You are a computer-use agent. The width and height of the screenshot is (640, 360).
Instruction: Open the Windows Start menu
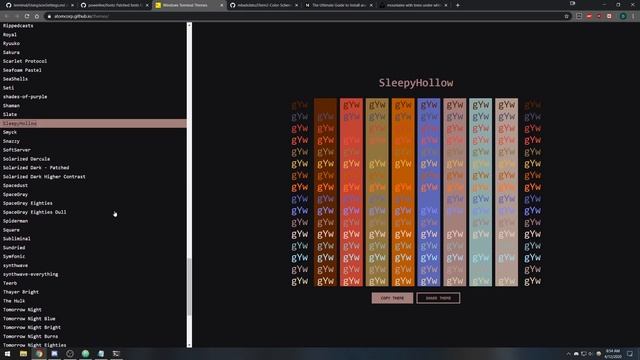7,353
